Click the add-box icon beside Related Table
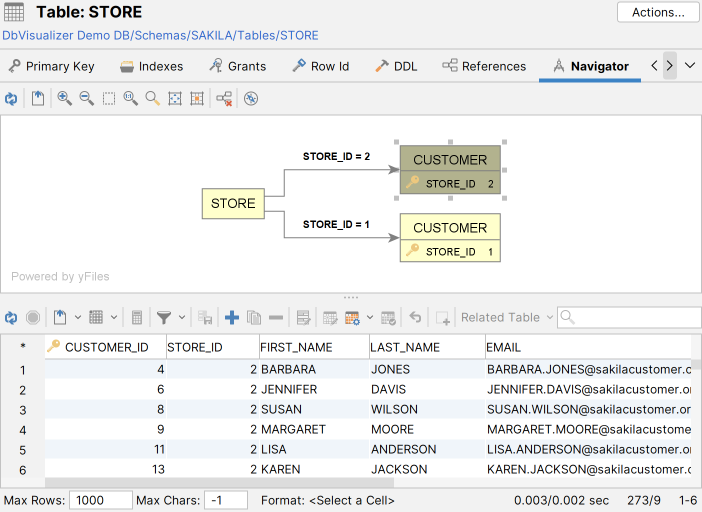The image size is (702, 512). pyautogui.click(x=442, y=318)
